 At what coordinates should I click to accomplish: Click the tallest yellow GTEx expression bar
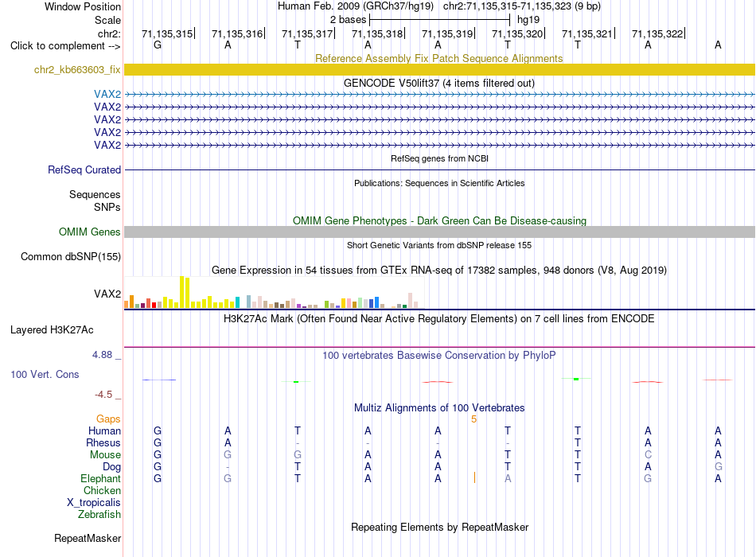[x=181, y=292]
